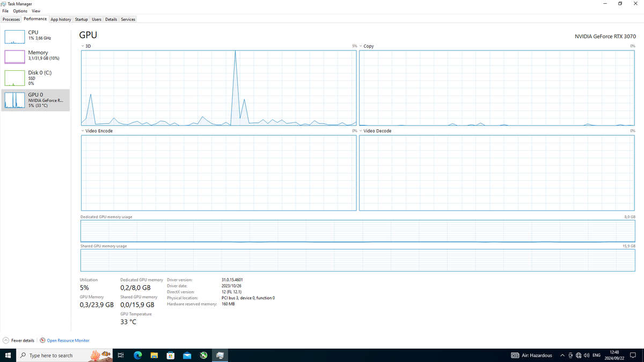Collapse to fewer details view
This screenshot has height=362, width=644.
click(x=18, y=340)
